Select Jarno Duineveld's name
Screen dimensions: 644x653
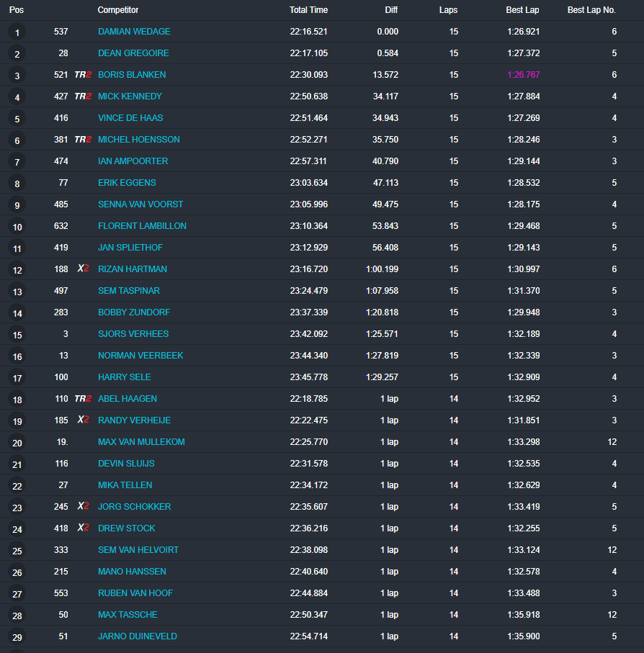click(137, 636)
